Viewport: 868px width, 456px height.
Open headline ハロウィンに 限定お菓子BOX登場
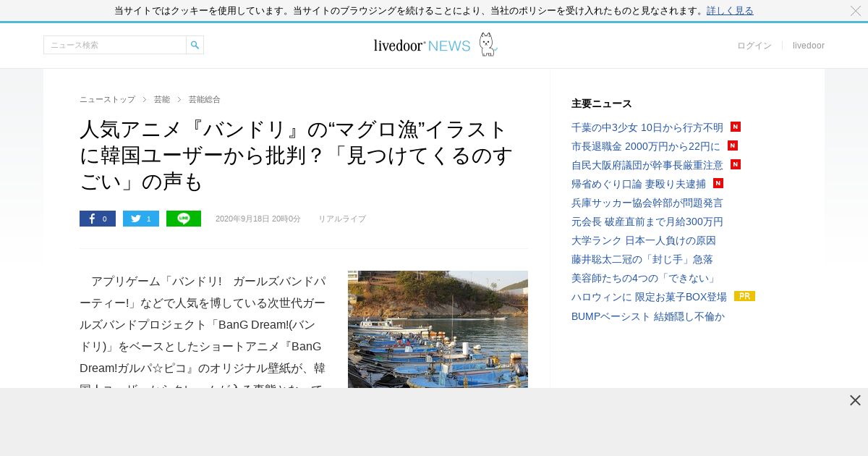point(649,297)
